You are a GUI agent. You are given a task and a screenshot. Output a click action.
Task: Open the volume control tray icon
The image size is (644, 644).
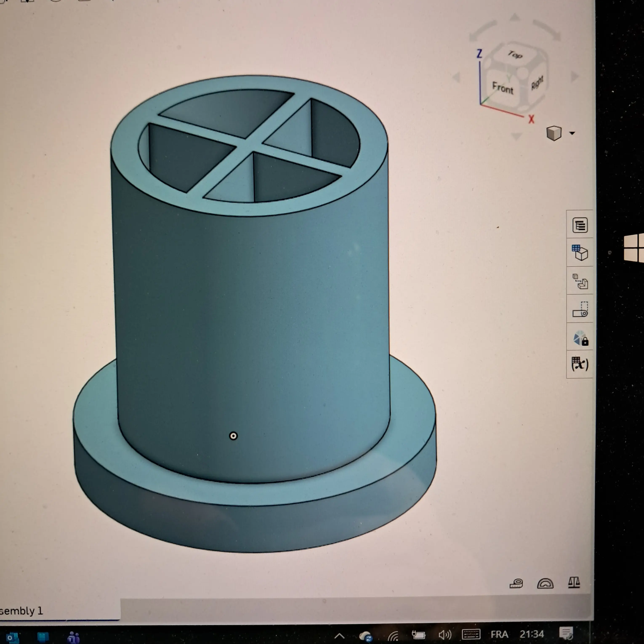point(445,635)
